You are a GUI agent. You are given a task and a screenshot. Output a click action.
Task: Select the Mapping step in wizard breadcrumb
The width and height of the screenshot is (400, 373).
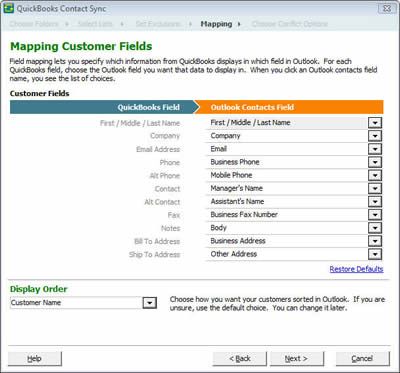coord(216,24)
